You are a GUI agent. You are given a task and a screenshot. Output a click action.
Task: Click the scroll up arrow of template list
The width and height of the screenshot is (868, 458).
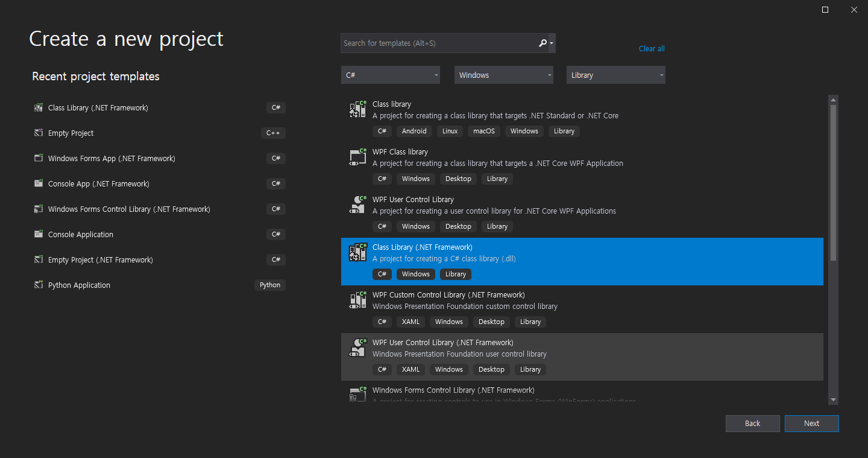(x=833, y=100)
